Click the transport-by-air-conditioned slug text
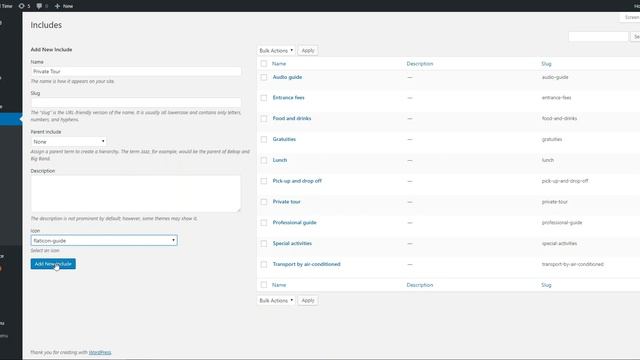Screen dimensions: 640x360 point(573,264)
